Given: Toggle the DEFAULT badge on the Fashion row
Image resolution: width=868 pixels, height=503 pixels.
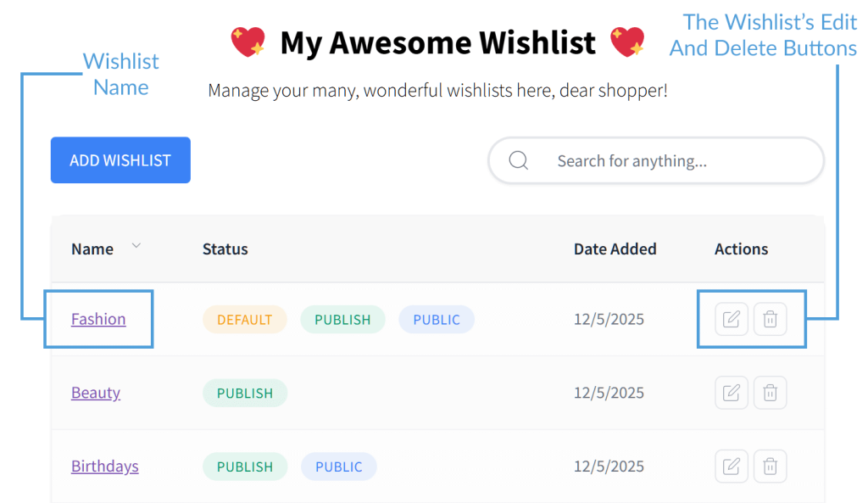Looking at the screenshot, I should [x=244, y=319].
